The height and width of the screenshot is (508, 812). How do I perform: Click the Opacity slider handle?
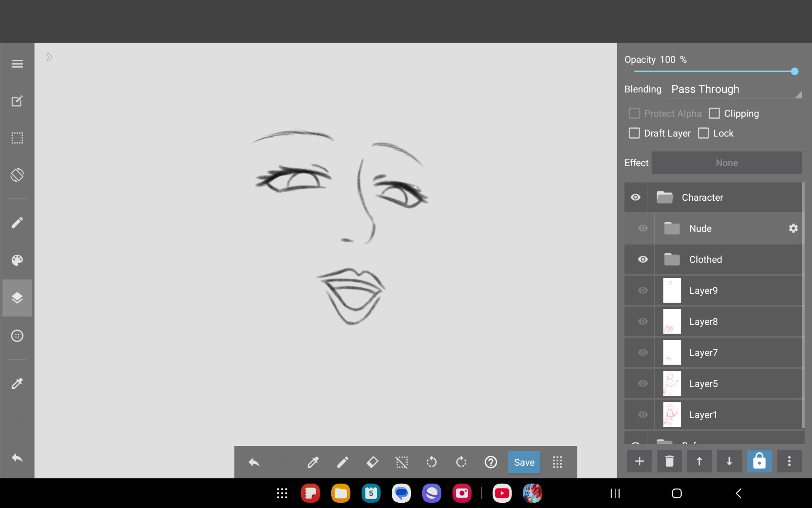tap(795, 72)
